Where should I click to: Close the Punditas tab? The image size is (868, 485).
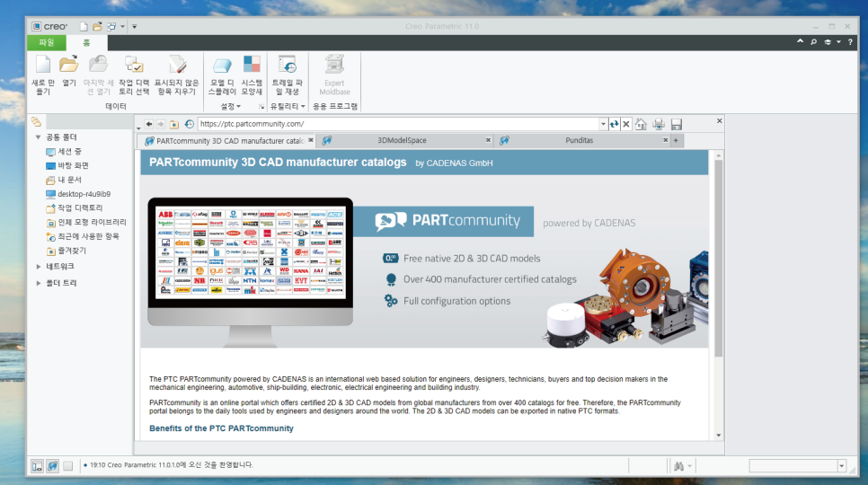tap(666, 140)
